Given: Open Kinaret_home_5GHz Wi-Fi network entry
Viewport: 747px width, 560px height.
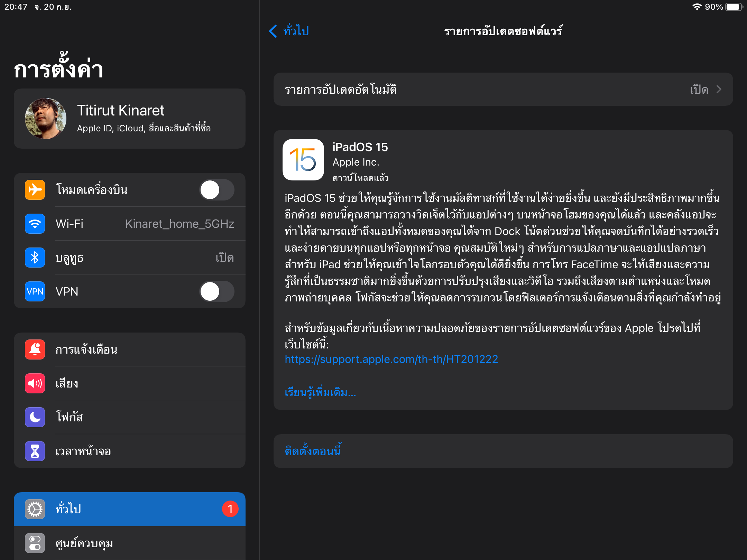Looking at the screenshot, I should click(x=179, y=224).
